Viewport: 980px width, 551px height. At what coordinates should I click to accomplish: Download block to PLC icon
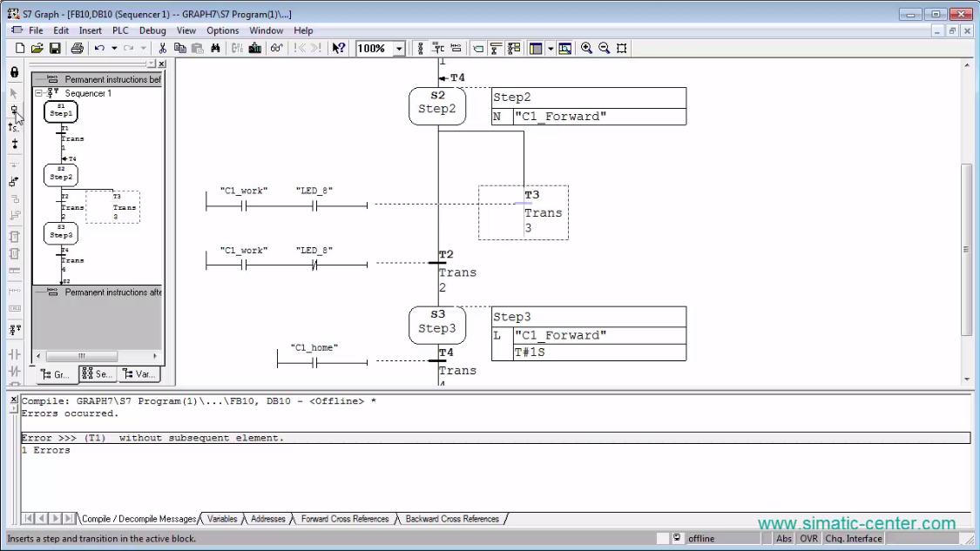coord(255,48)
